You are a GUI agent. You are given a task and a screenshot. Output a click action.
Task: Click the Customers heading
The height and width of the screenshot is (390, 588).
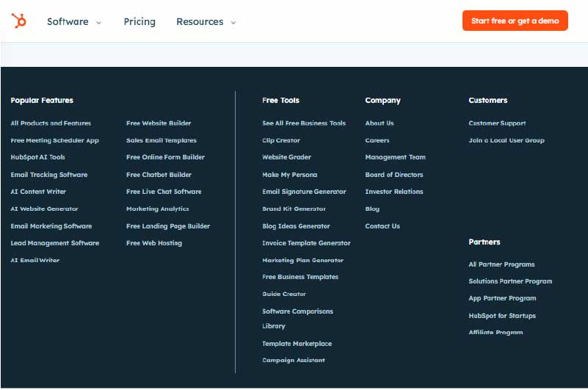(x=488, y=100)
